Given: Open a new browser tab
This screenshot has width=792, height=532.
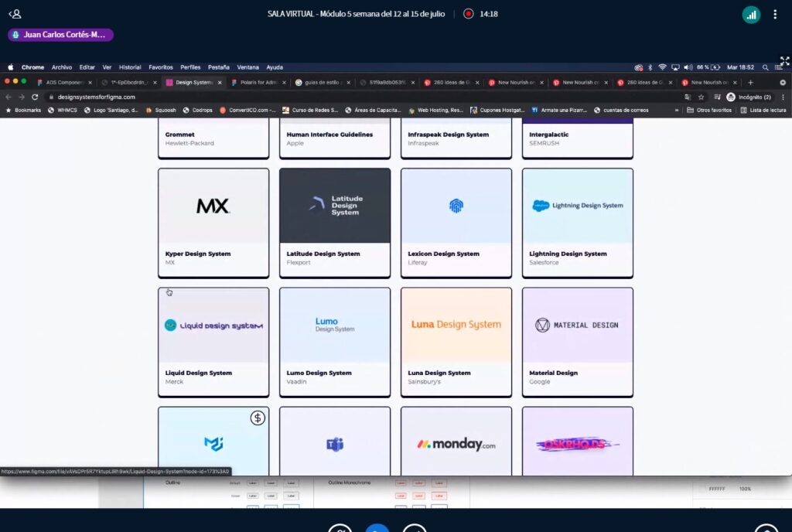Looking at the screenshot, I should coord(750,82).
